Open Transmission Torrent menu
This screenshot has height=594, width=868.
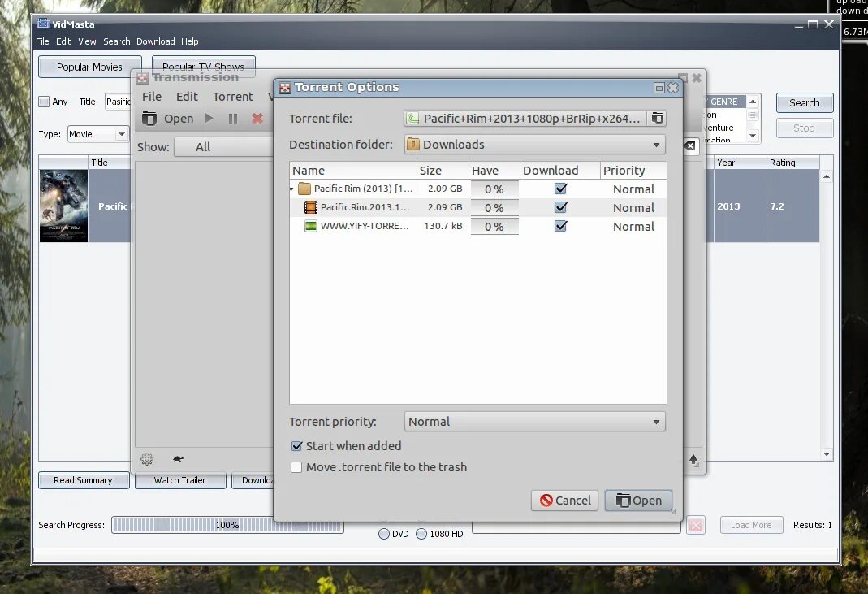[x=233, y=97]
